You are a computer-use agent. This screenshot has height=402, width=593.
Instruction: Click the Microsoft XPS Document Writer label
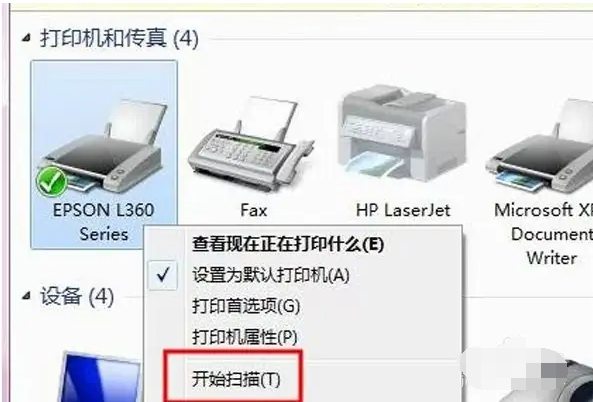(544, 234)
